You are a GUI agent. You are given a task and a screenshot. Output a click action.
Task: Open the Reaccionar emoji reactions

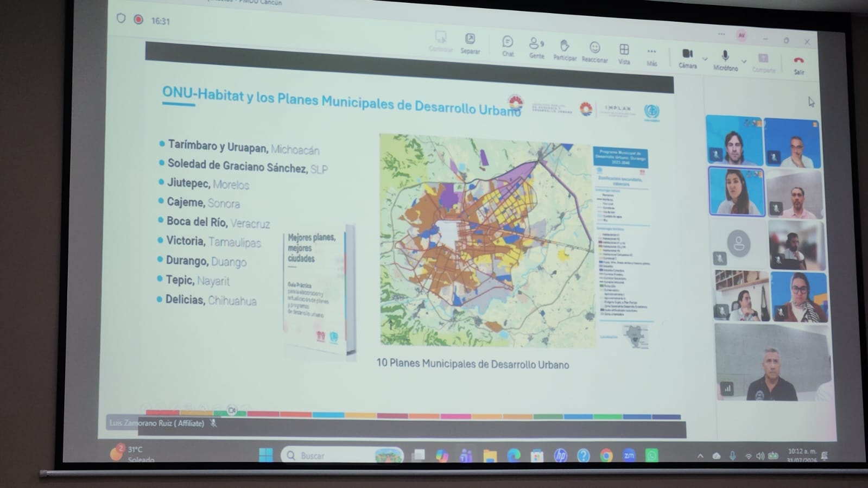click(x=594, y=52)
